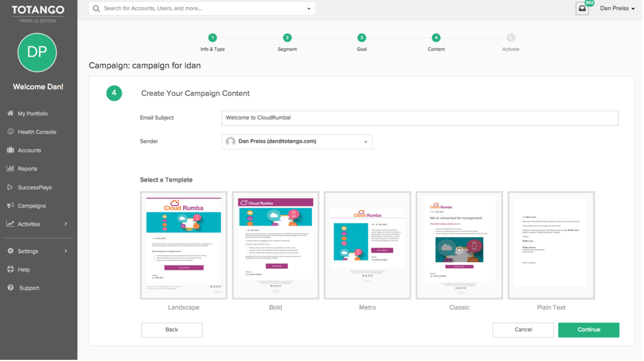Screen dimensions: 644x361
Task: Select the Landscape template thumbnail
Action: point(183,245)
